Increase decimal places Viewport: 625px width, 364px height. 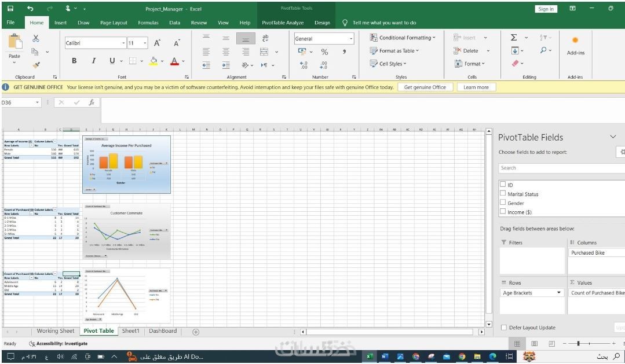(304, 65)
